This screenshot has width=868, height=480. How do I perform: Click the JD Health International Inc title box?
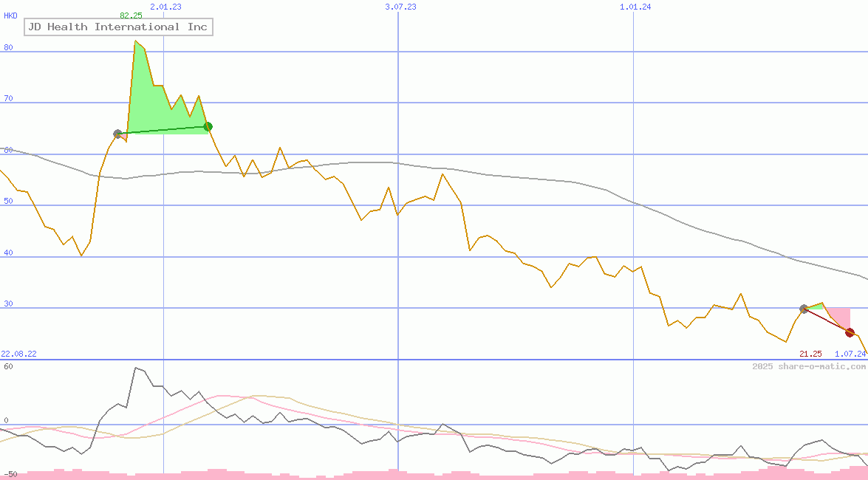coord(118,27)
